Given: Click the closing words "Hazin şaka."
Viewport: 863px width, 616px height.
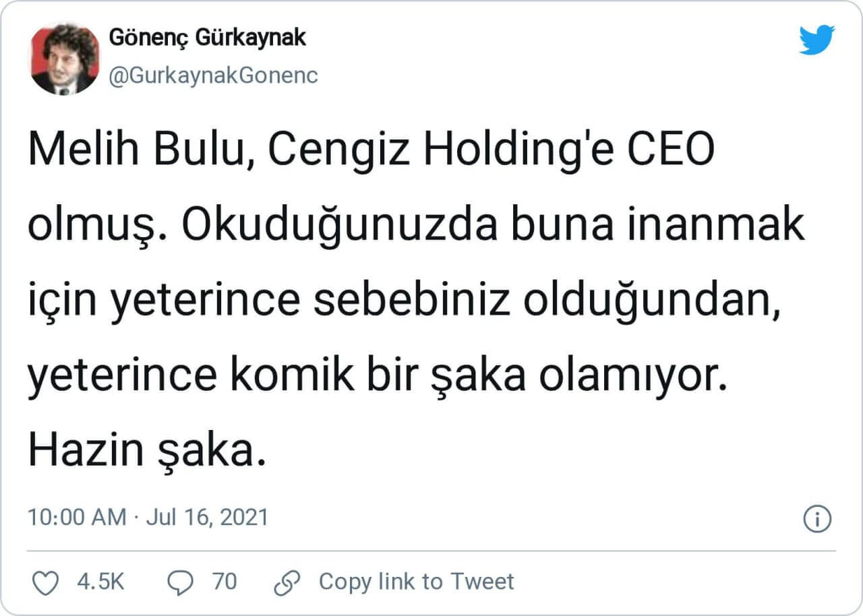Looking at the screenshot, I should [143, 451].
